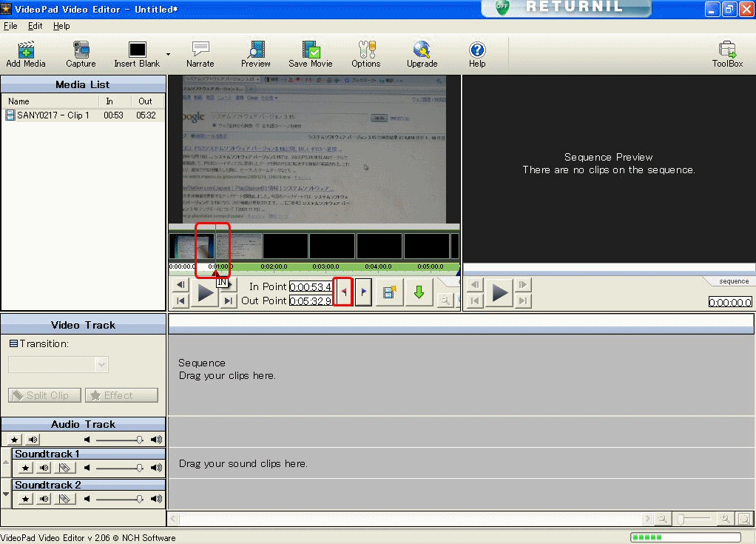Click Soundtrack 2 split clip icon
This screenshot has width=756, height=544.
pyautogui.click(x=64, y=499)
